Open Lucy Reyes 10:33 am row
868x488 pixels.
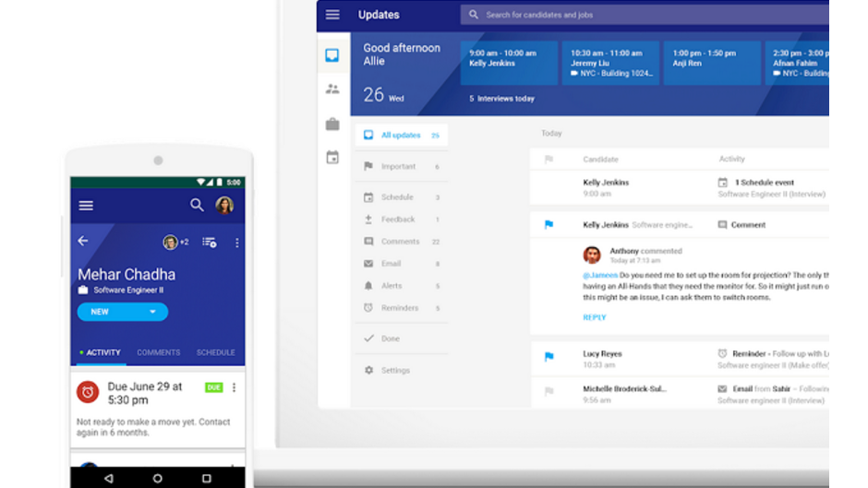coord(680,360)
